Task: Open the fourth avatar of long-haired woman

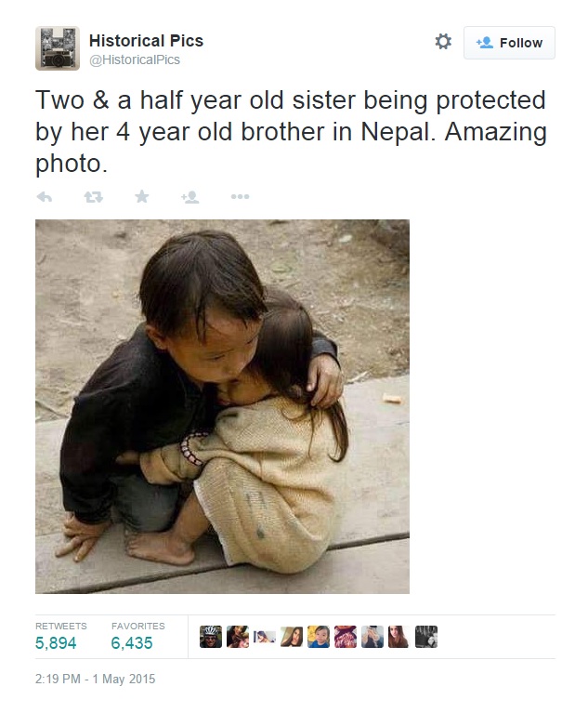Action: coord(292,637)
